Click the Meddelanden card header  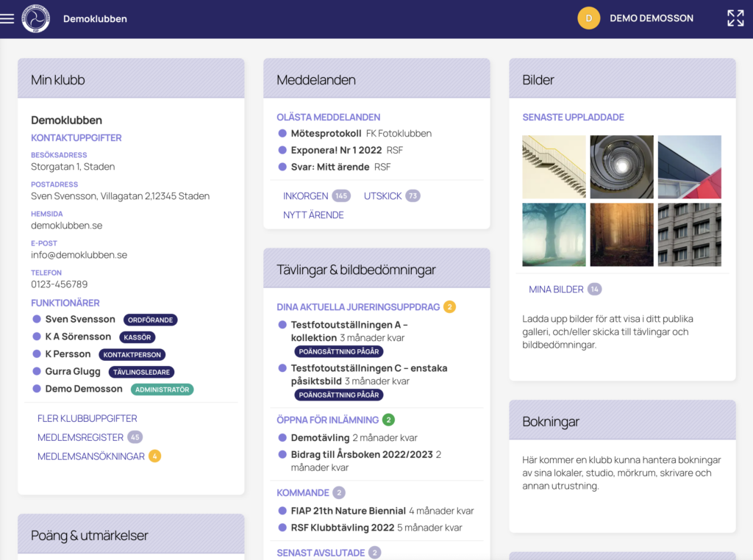point(377,78)
